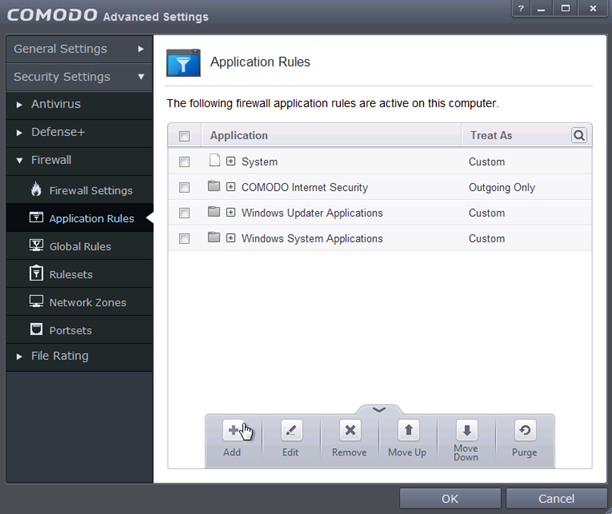Click the flame icon beside Firewall Settings
The height and width of the screenshot is (514, 612).
[36, 189]
